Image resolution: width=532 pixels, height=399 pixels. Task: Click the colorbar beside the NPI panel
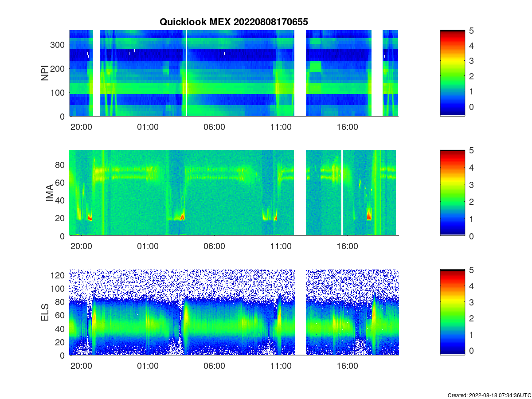(452, 73)
